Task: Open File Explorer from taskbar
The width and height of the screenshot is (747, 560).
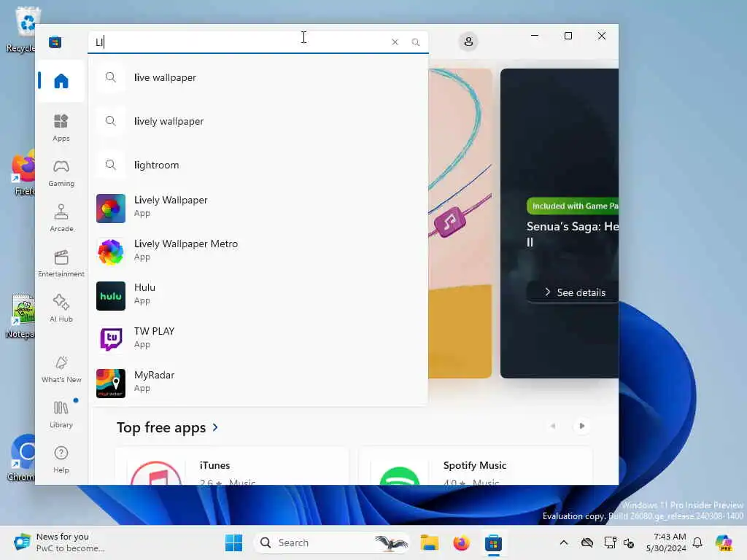Action: click(429, 542)
